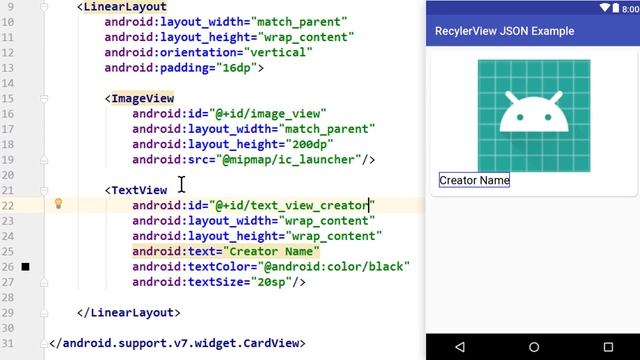
Task: Click the TextView end fold marker on line 27
Action: [x=44, y=282]
